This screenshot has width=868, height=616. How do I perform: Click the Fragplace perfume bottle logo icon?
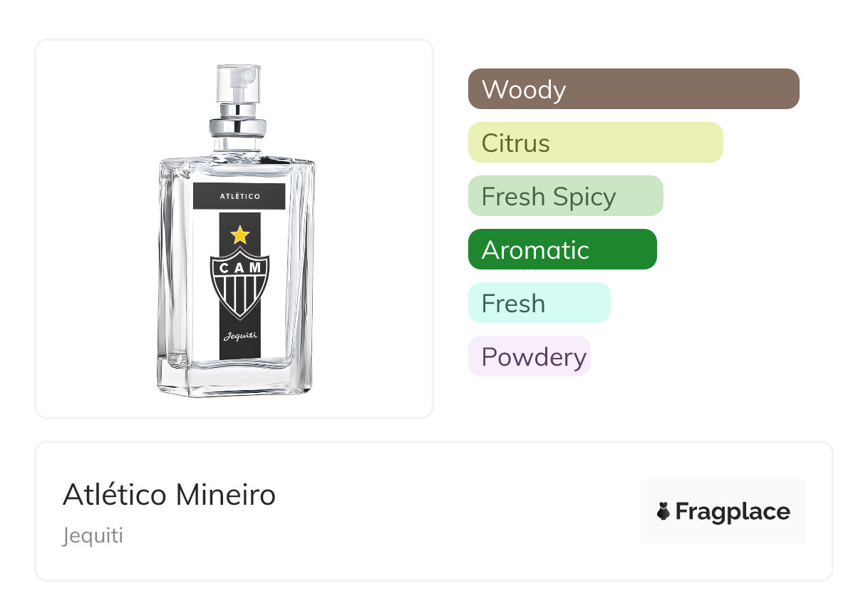663,512
